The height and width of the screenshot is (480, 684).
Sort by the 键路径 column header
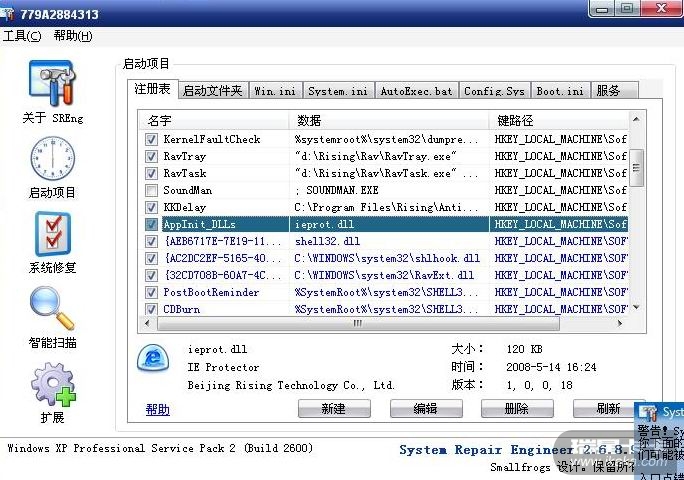(x=559, y=120)
